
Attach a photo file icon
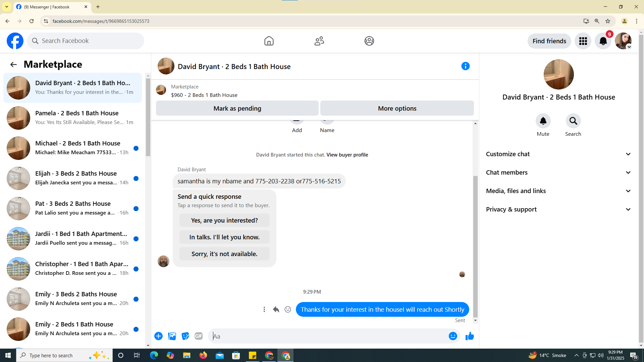click(x=172, y=336)
